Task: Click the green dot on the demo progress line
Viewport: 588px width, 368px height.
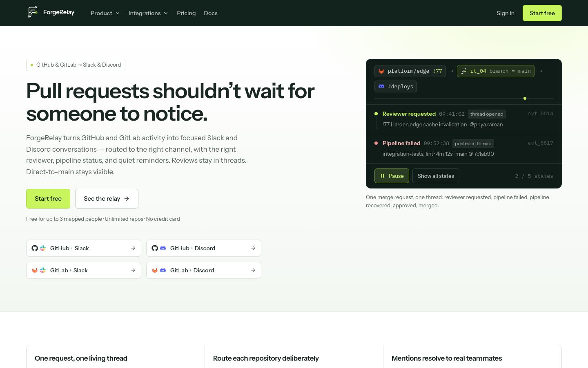Action: (525, 98)
